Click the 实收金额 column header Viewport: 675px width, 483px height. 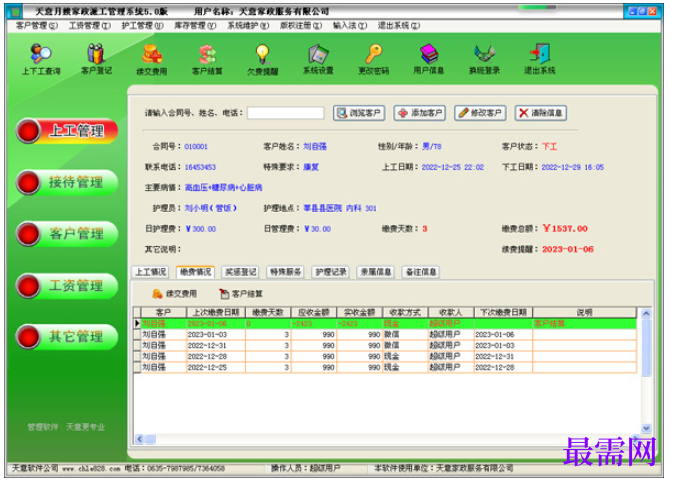tap(359, 312)
